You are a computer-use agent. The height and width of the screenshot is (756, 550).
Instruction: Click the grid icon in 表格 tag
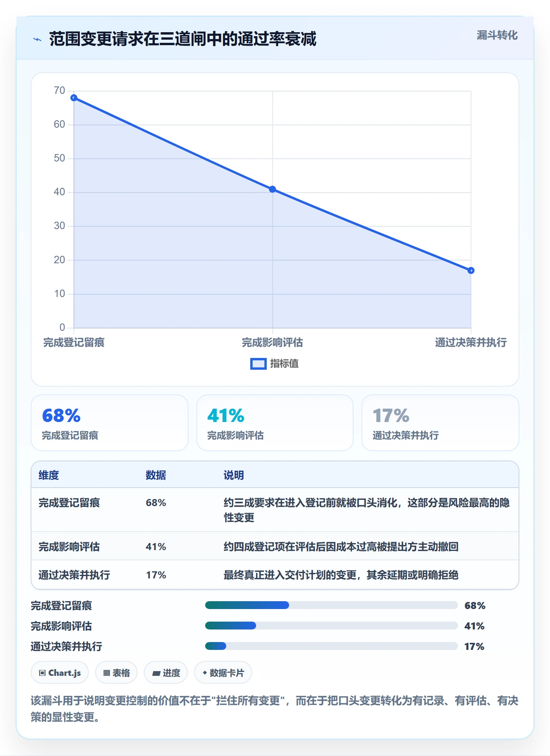(x=106, y=673)
